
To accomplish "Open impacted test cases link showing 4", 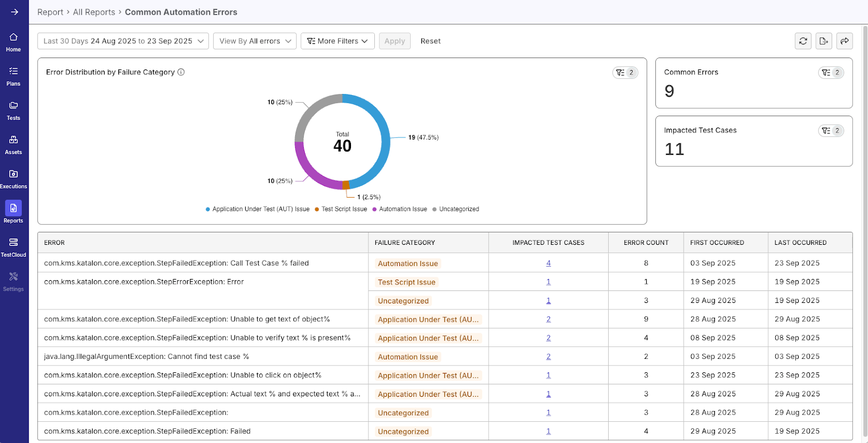I will 548,263.
